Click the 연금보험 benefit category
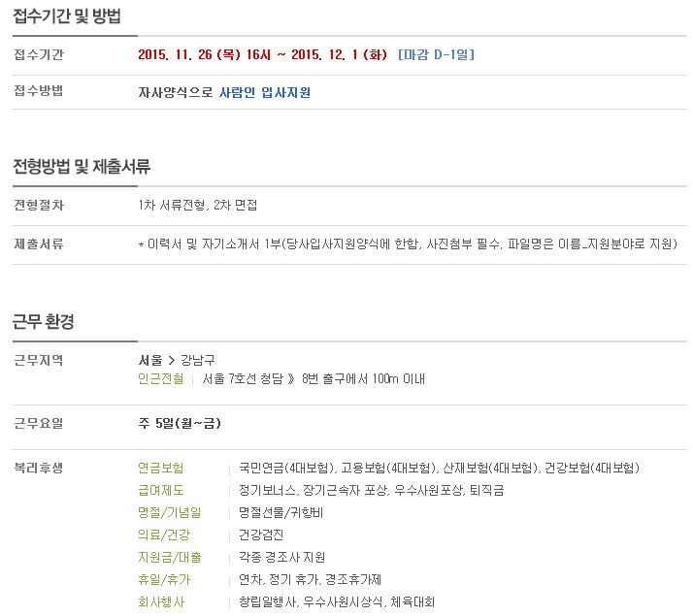693x616 pixels. pyautogui.click(x=160, y=469)
